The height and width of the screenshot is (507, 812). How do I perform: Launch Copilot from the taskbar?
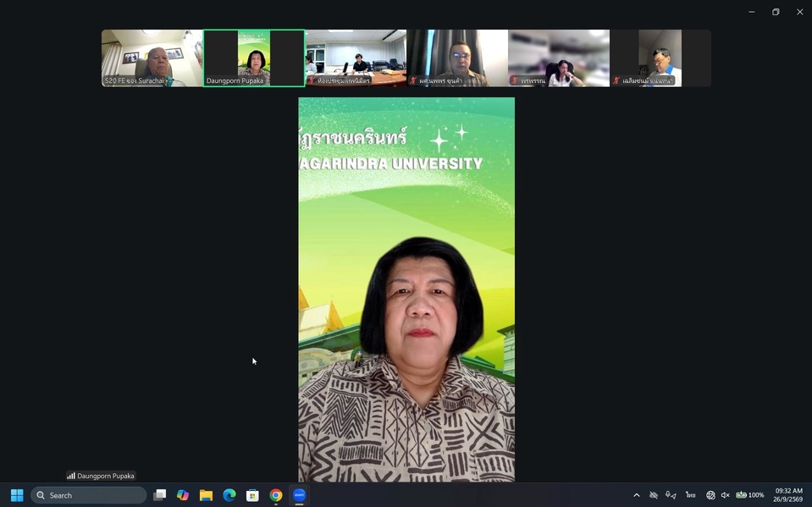click(x=183, y=495)
